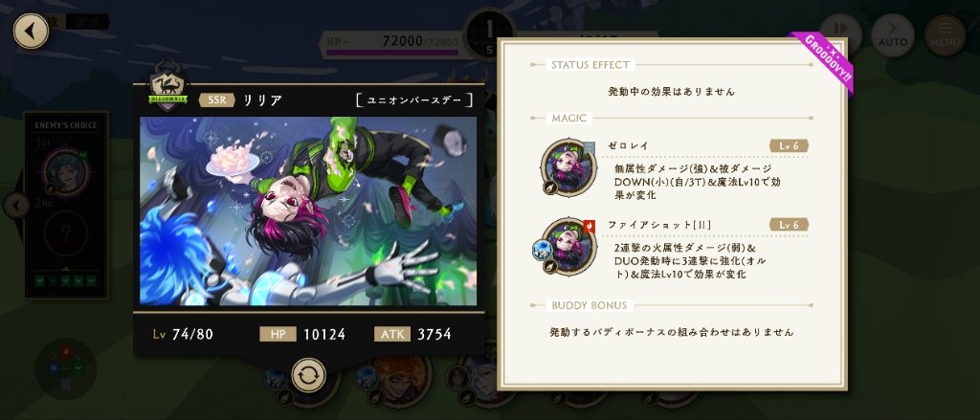Click the ユニオンバースデー card title bracket

click(413, 100)
